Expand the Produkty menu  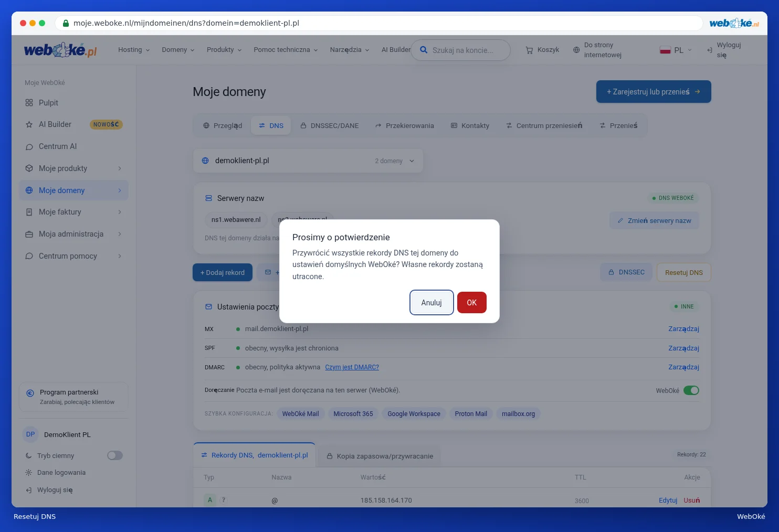coord(224,50)
